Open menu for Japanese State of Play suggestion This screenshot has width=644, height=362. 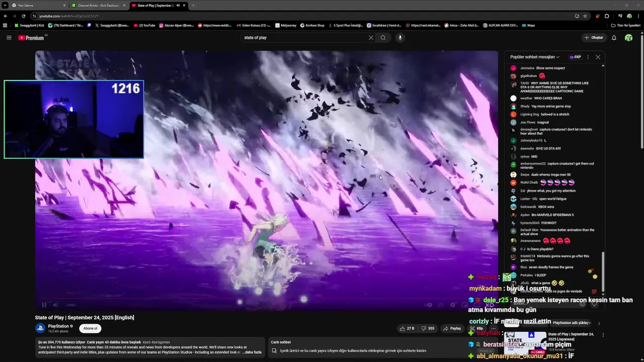click(603, 335)
